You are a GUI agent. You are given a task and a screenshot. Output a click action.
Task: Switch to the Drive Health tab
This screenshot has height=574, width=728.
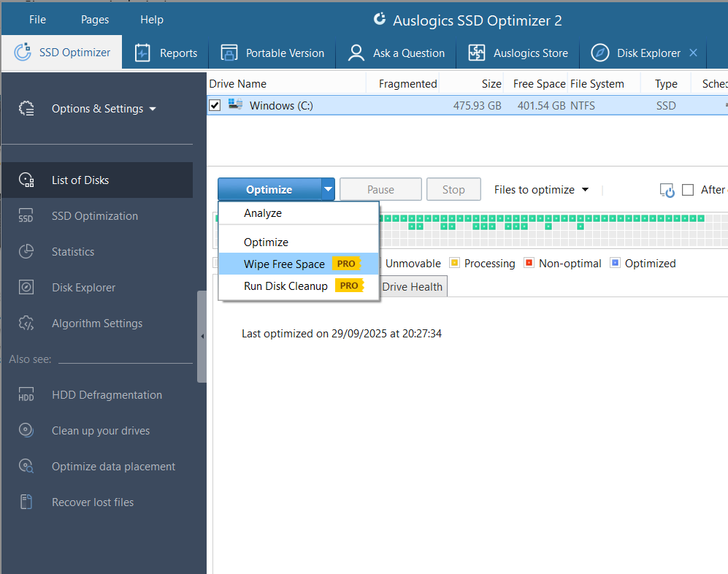(x=412, y=287)
